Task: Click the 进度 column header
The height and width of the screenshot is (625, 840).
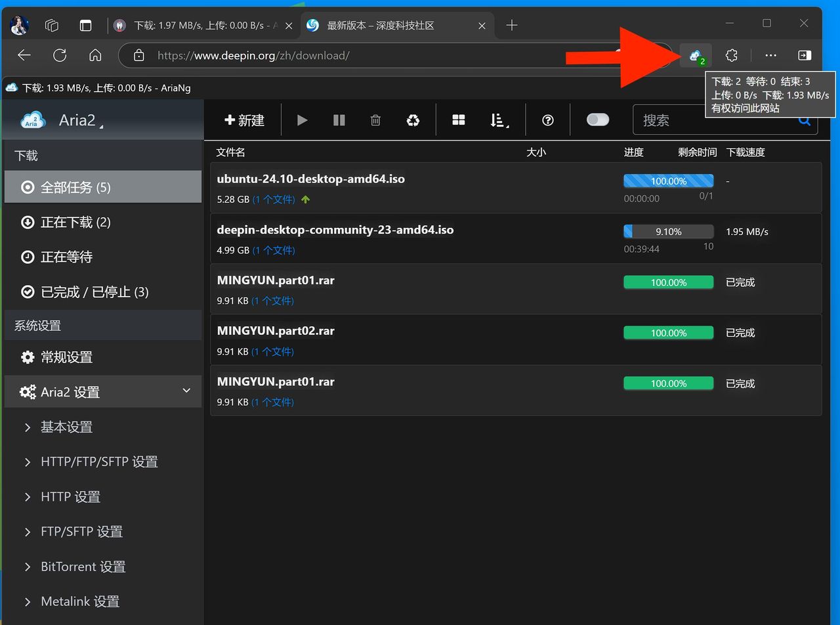Action: pos(634,152)
